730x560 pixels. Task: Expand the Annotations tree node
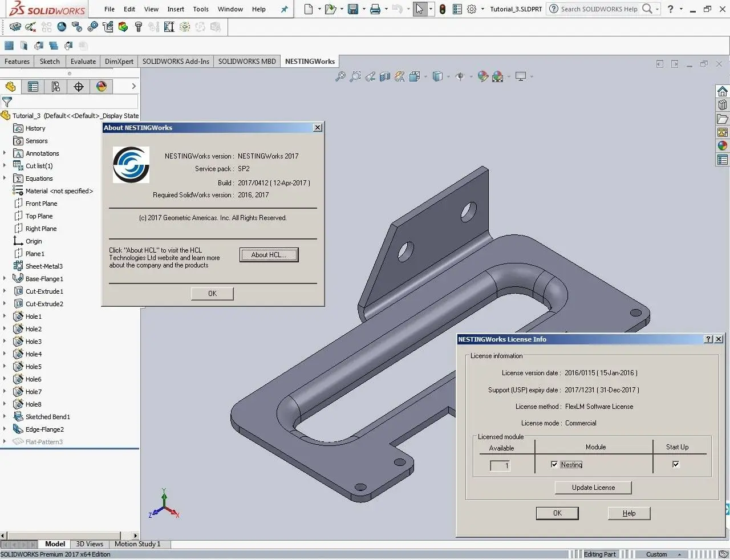[5, 153]
